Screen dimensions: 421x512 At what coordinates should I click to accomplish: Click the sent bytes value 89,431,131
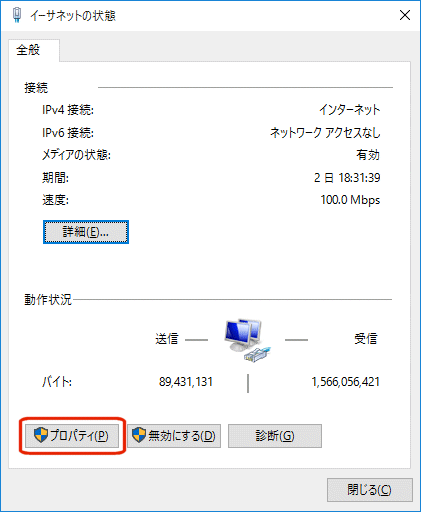tap(186, 382)
